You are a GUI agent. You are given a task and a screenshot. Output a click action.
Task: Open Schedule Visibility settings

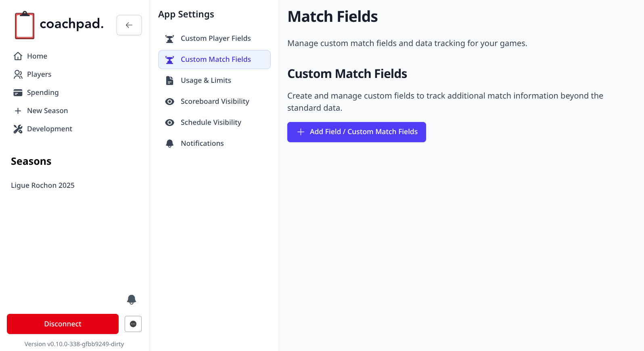(x=211, y=122)
